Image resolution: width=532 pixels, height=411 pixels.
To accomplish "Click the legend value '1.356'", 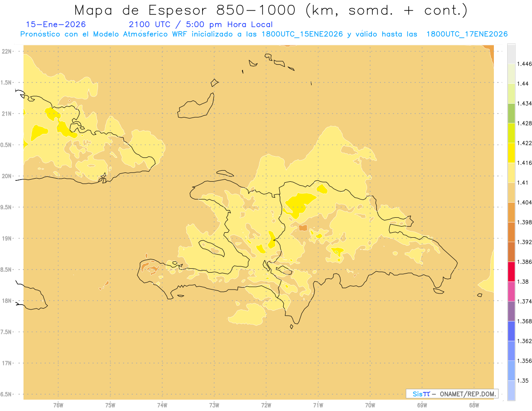I will (x=524, y=361).
